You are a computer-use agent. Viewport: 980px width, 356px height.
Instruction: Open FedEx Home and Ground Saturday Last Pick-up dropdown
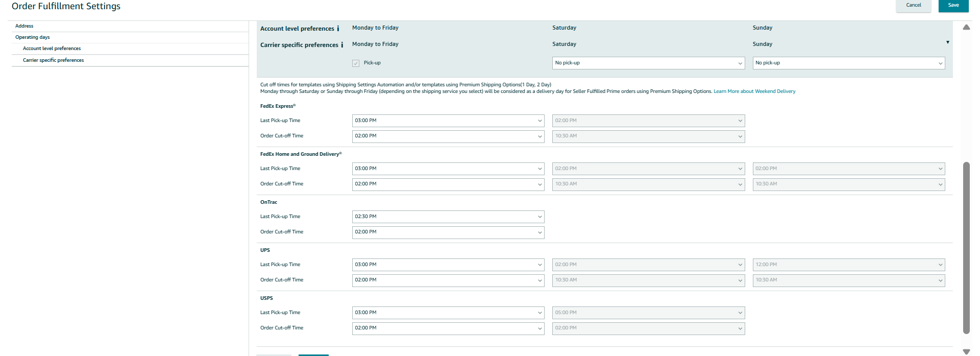point(648,169)
